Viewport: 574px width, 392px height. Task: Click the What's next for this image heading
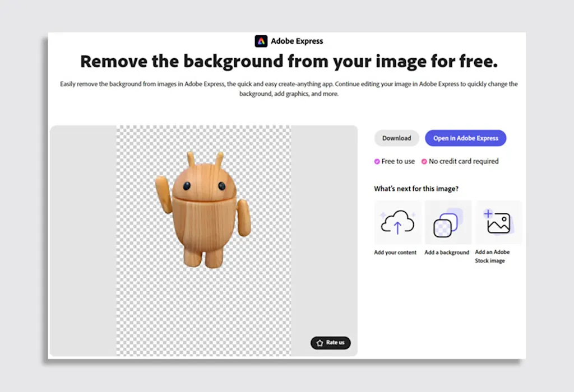click(416, 189)
